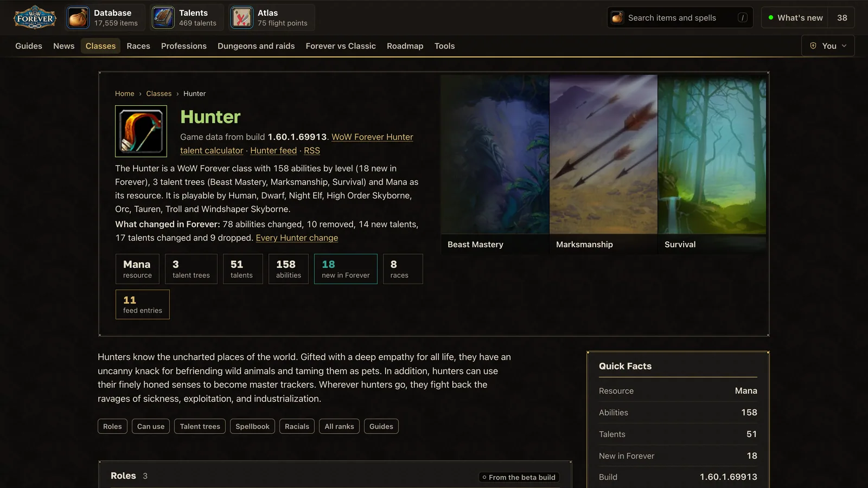
Task: Jump to the Racials section
Action: [297, 426]
